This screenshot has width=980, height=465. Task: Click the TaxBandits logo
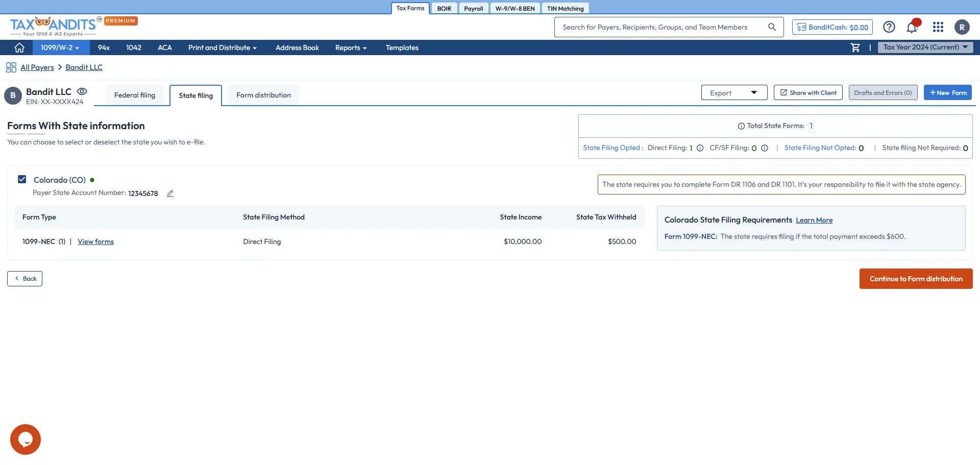[x=56, y=27]
